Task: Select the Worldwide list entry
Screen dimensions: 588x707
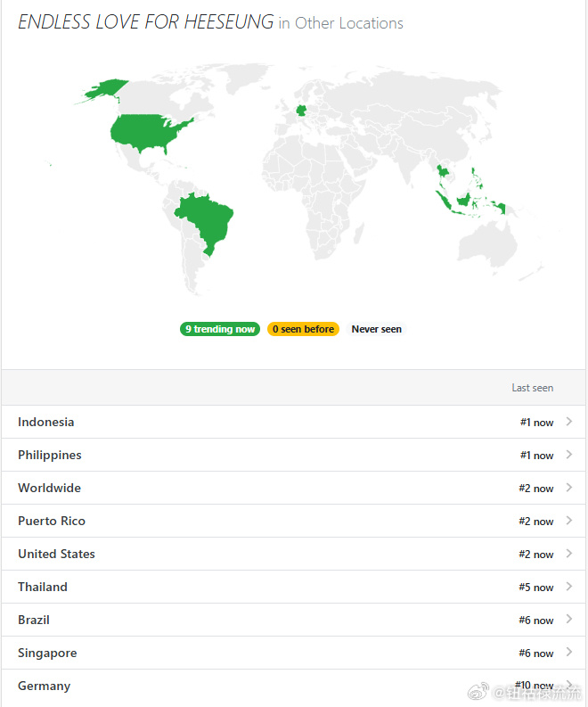Action: (49, 488)
